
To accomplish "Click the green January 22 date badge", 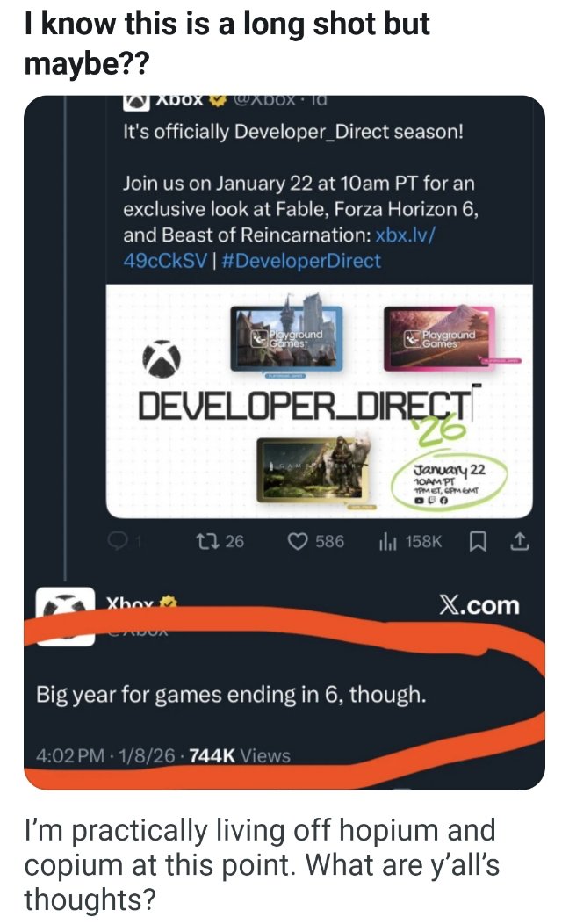I will (445, 480).
